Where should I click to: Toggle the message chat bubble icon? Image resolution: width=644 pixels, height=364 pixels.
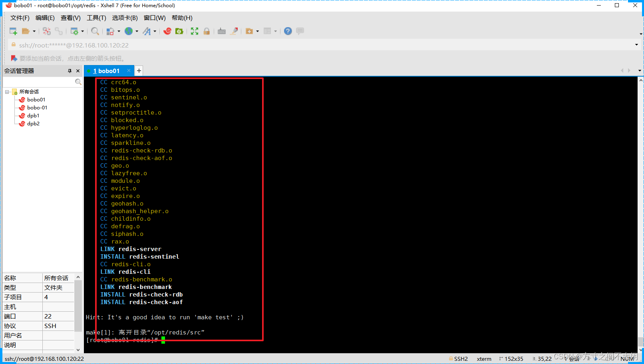(300, 31)
